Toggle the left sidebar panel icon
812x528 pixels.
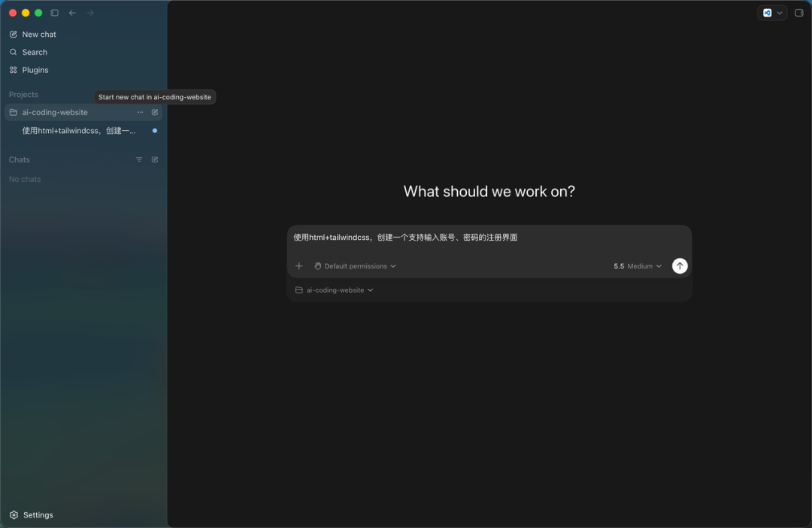coord(54,13)
